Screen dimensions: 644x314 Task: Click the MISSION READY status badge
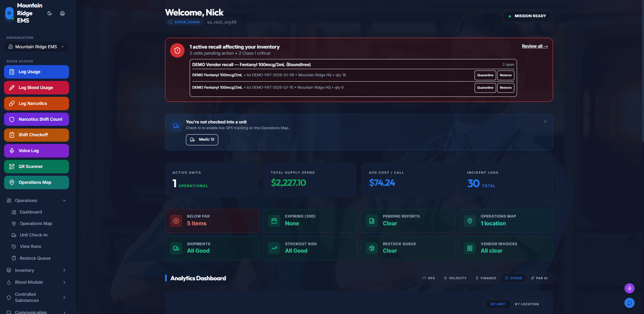pyautogui.click(x=527, y=16)
